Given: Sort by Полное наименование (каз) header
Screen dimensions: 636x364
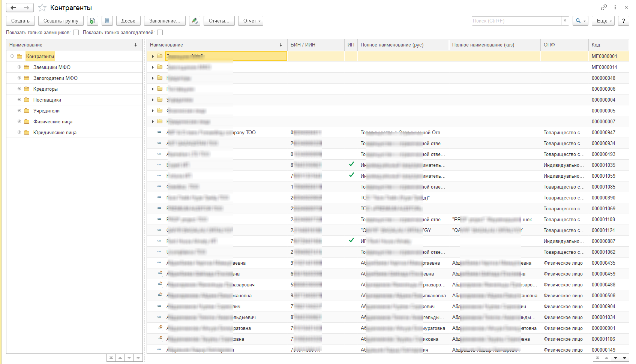Looking at the screenshot, I should click(x=495, y=45).
